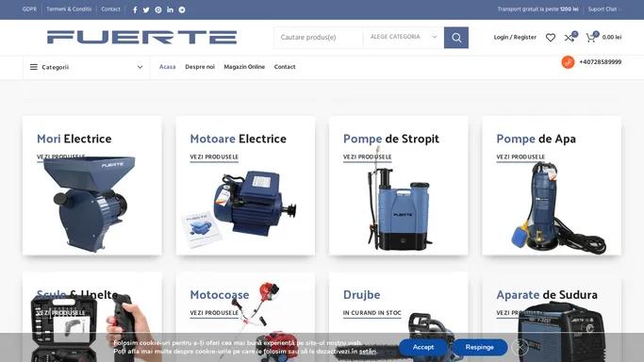644x362 pixels.
Task: Click the magnifier search button
Action: [x=456, y=38]
